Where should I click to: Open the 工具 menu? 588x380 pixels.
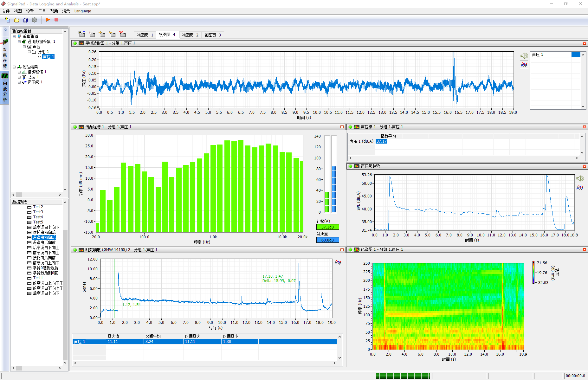(x=42, y=11)
